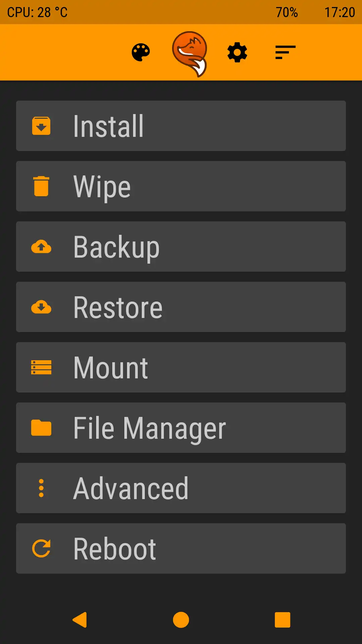Screen dimensions: 362x644
Task: Open the Reboot menu
Action: pos(181,548)
